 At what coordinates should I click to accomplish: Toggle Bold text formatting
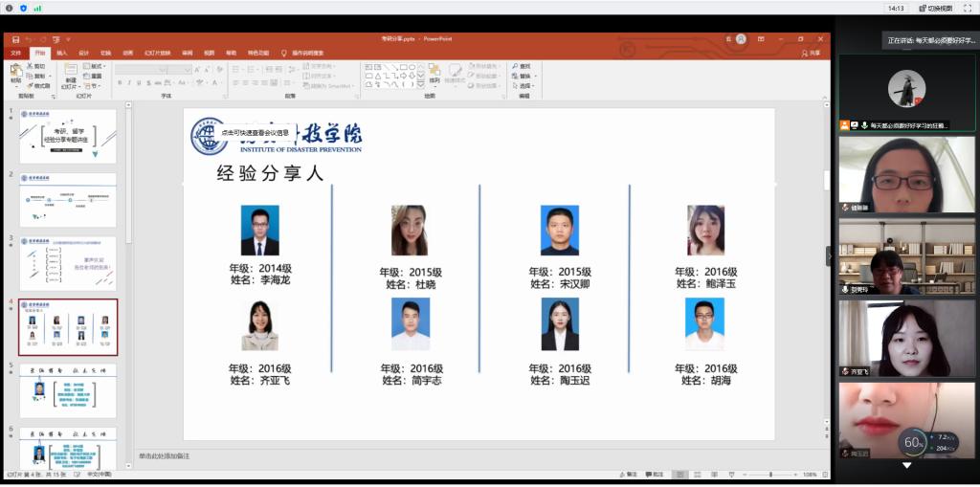pyautogui.click(x=120, y=83)
